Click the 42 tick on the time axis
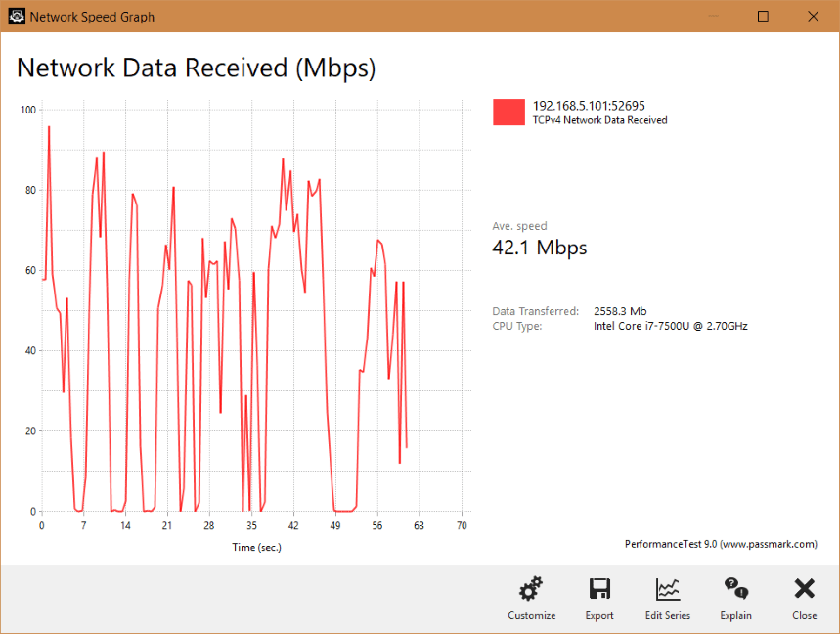The height and width of the screenshot is (634, 840). [x=293, y=525]
